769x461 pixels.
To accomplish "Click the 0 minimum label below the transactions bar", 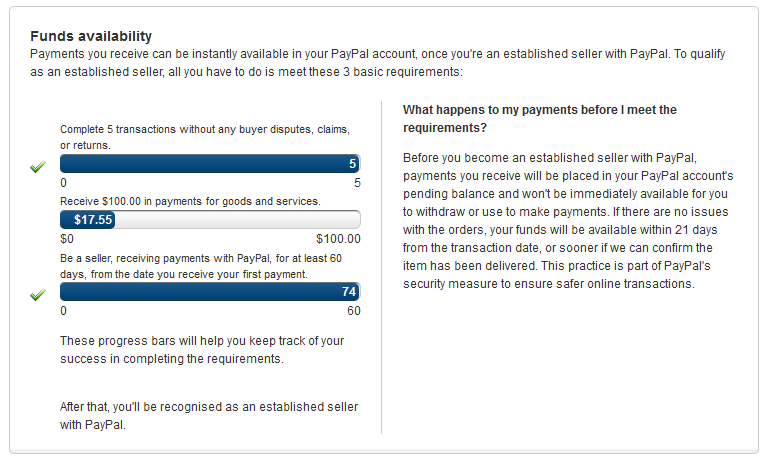I will click(x=64, y=183).
